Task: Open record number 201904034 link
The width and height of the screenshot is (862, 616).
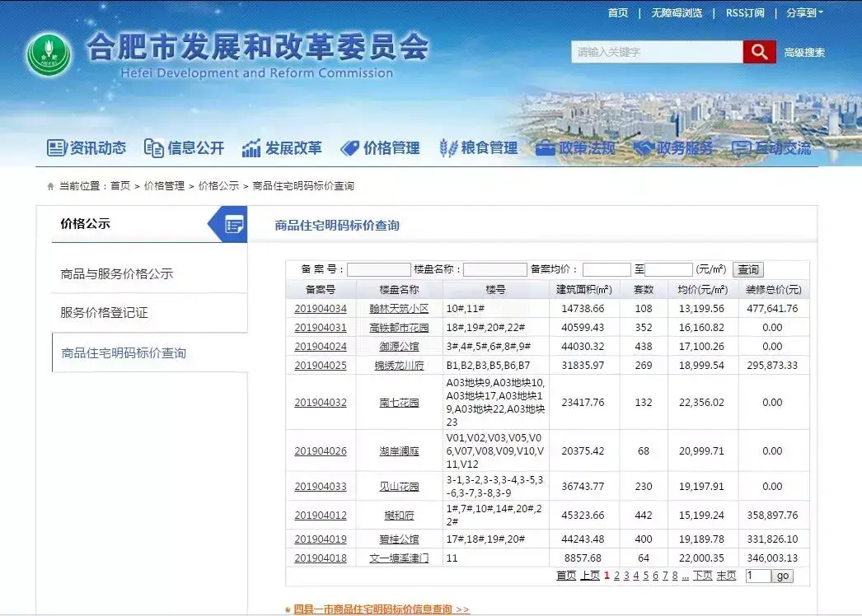Action: click(321, 309)
